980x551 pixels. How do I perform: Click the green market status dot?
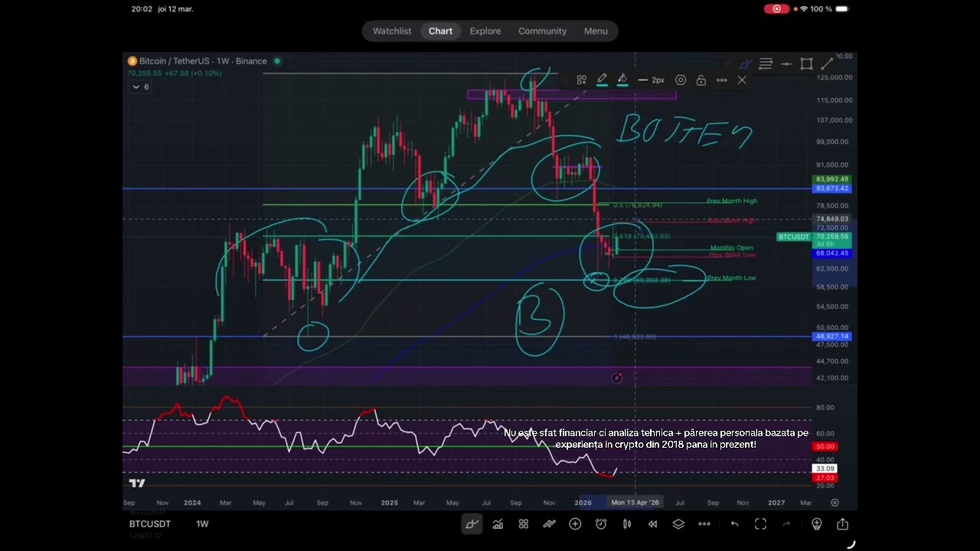pos(277,61)
